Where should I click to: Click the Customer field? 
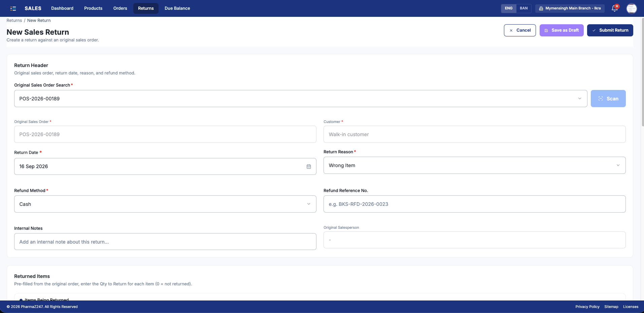click(x=474, y=134)
